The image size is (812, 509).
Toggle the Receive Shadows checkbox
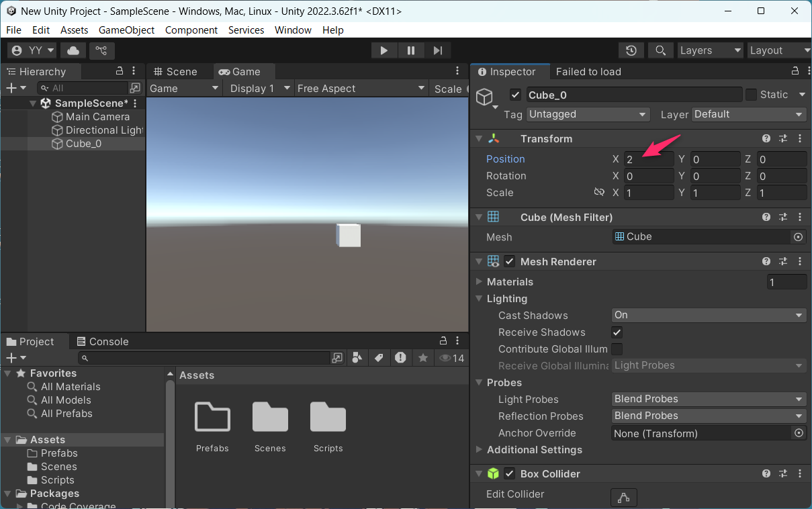click(x=617, y=332)
